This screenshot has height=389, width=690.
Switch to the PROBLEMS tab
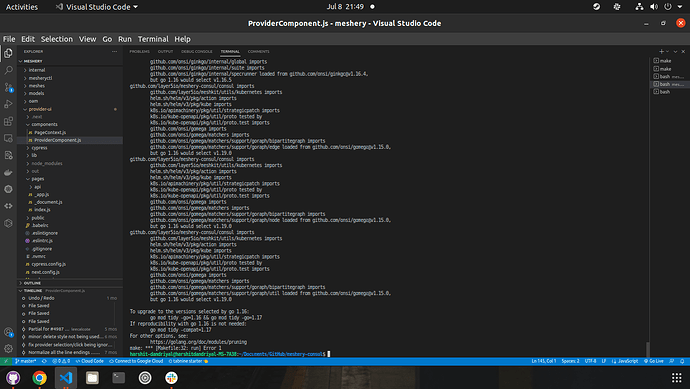coord(139,51)
